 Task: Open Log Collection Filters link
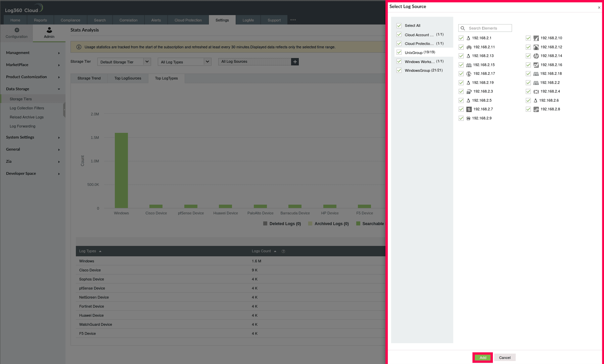tap(27, 108)
